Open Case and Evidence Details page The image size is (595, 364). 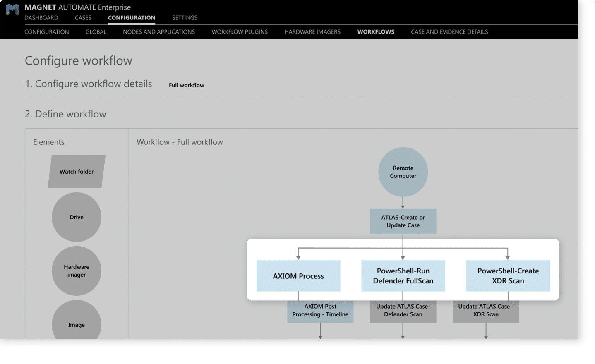coord(449,32)
